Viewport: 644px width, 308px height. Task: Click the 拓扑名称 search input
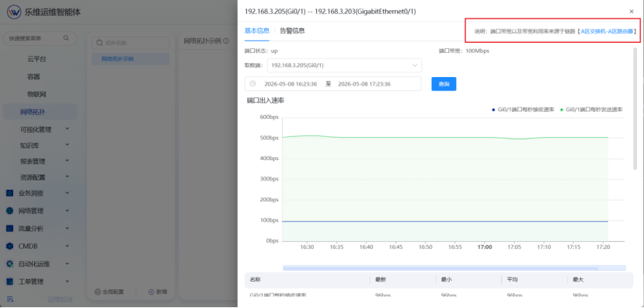(131, 43)
